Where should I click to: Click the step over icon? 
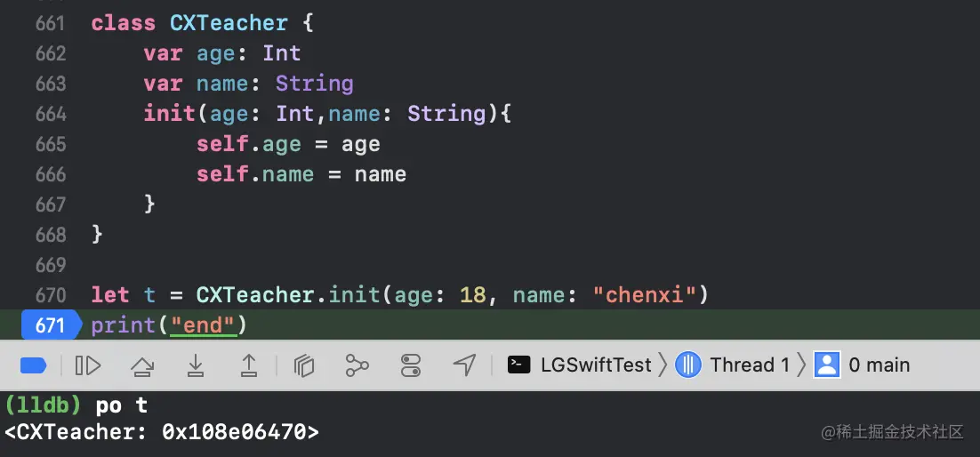(141, 365)
